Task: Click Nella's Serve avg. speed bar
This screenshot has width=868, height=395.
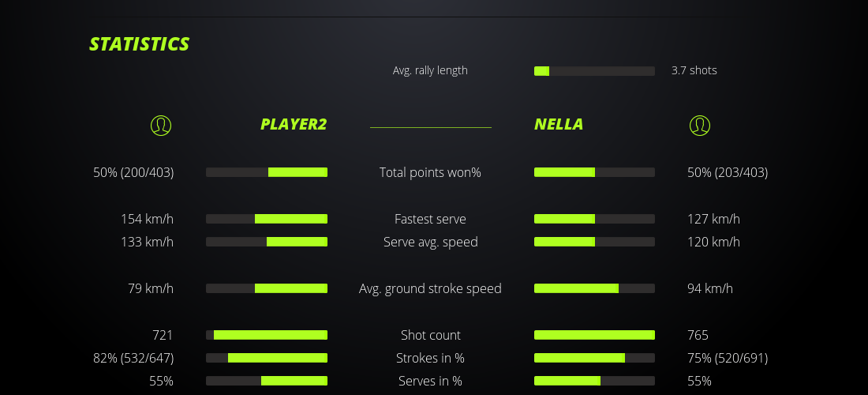Action: 594,242
